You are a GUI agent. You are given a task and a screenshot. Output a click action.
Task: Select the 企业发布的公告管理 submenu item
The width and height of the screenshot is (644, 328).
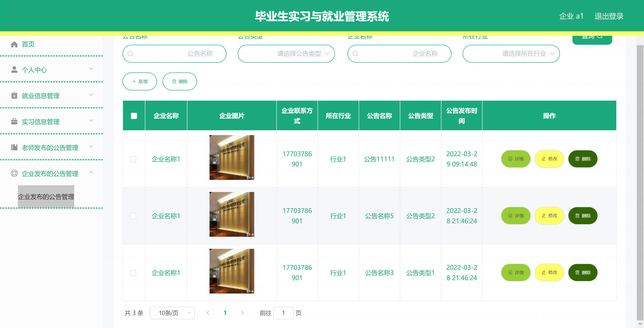[x=46, y=196]
